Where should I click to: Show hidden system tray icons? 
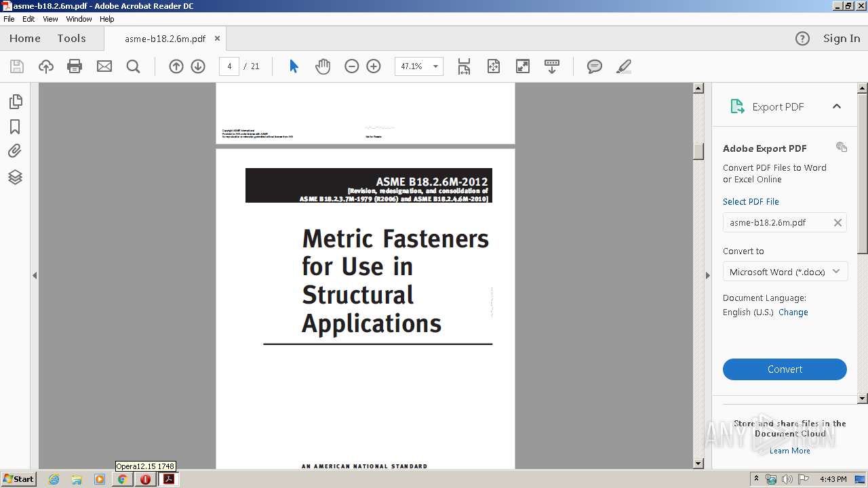coord(756,479)
